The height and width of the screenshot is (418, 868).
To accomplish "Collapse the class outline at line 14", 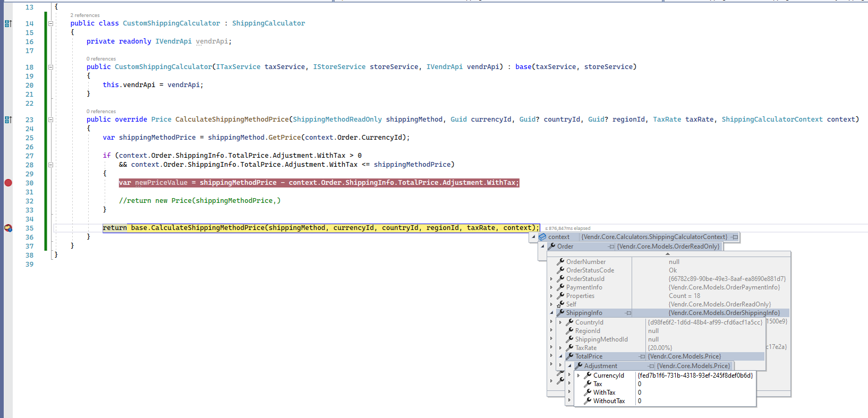I will 51,23.
